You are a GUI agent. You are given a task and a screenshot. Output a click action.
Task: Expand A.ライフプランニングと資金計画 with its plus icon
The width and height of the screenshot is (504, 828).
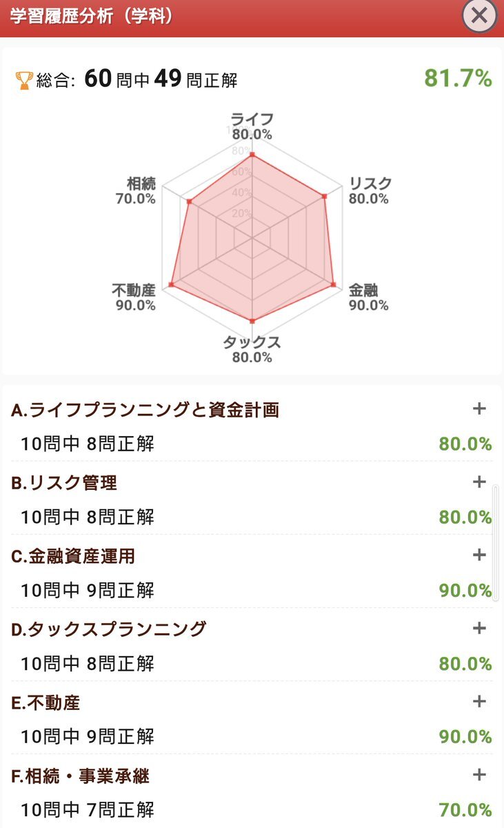click(479, 408)
